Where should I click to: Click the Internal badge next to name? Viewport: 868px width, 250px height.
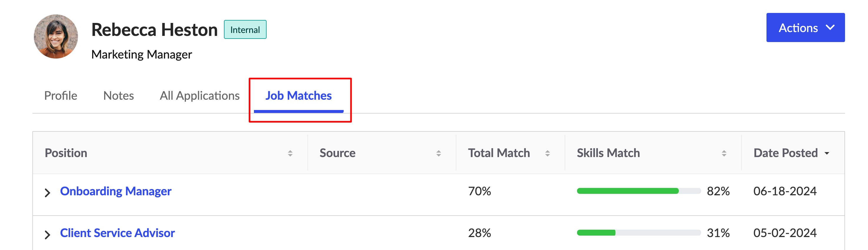pyautogui.click(x=245, y=30)
